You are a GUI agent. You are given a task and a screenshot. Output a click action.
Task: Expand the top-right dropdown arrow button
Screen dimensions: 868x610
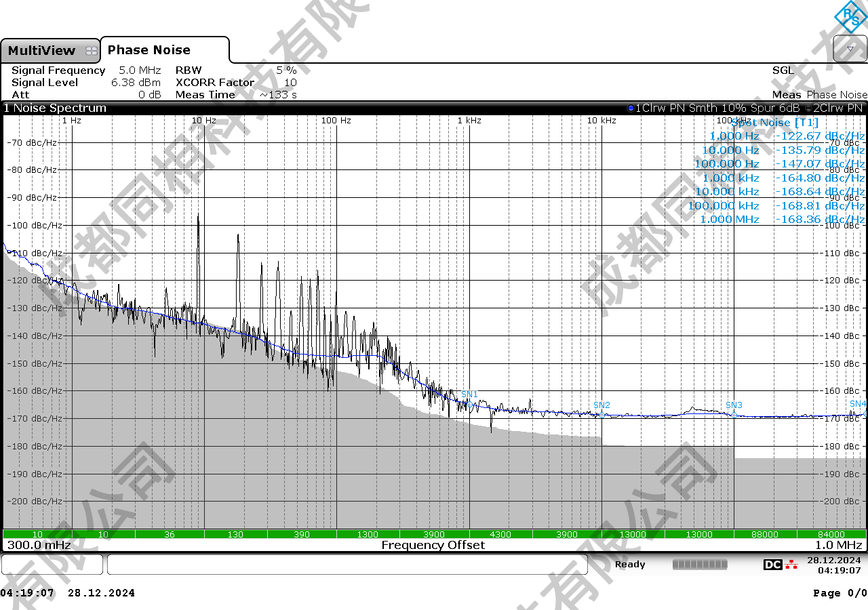click(x=850, y=49)
